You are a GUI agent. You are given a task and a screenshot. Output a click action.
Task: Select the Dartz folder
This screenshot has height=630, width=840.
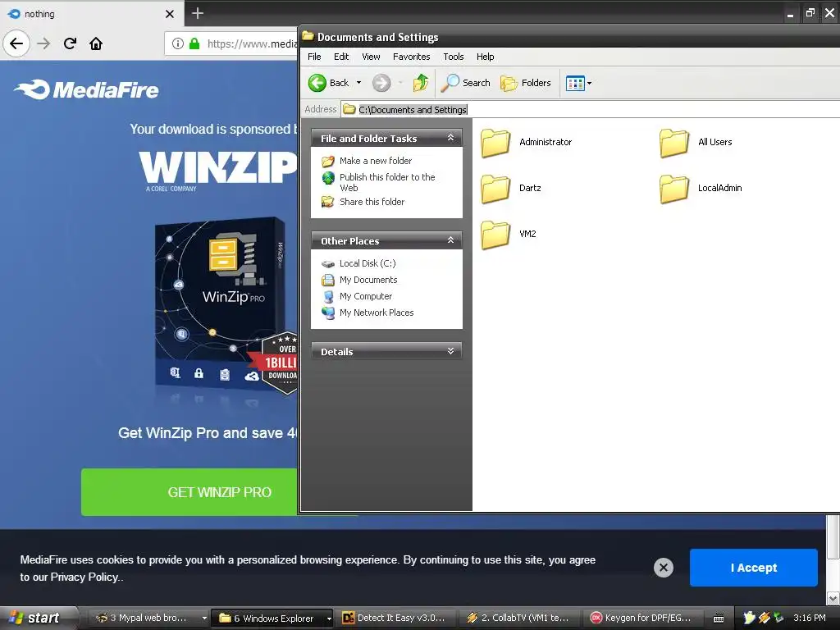pos(510,189)
